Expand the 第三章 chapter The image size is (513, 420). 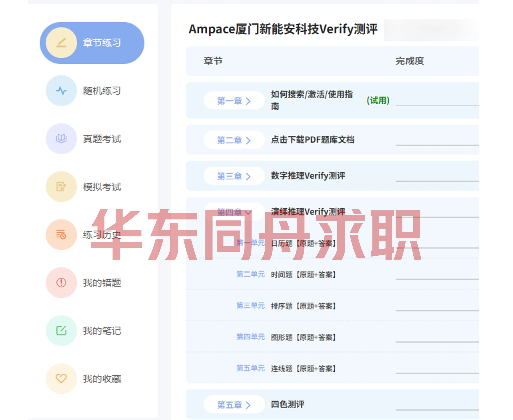click(x=234, y=176)
